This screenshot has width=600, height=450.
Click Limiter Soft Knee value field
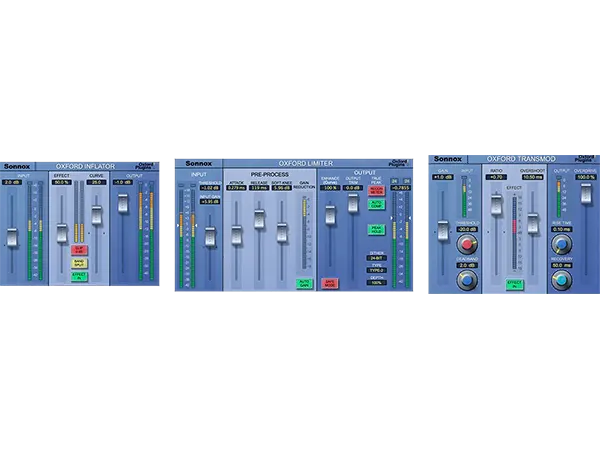point(282,188)
